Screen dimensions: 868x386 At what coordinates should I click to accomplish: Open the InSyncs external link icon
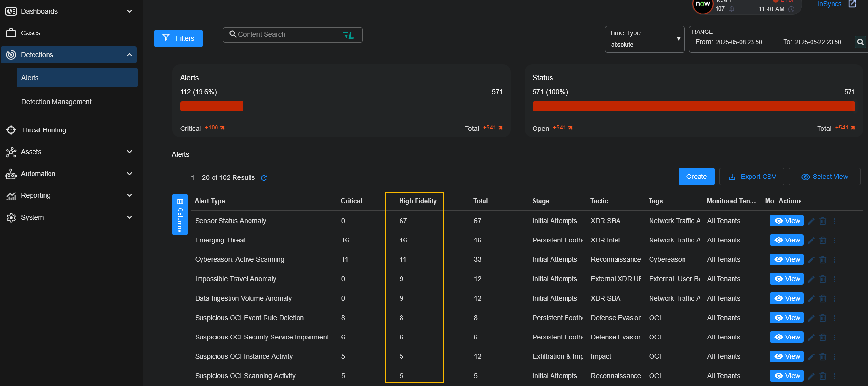[852, 4]
